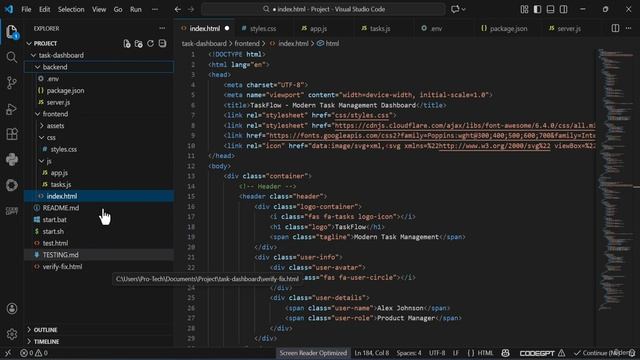
Task: Click the Copilot status icon in status bar
Action: 505,353
